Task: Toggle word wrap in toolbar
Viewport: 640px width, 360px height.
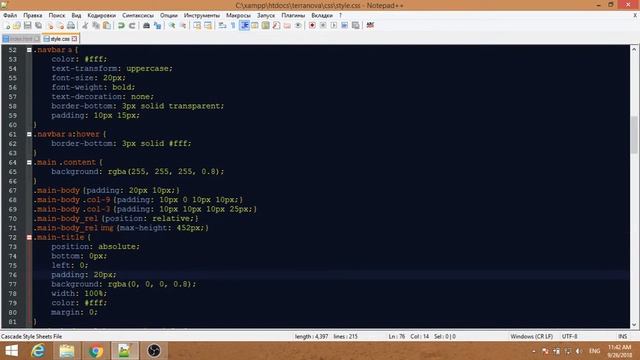Action: tap(222, 26)
